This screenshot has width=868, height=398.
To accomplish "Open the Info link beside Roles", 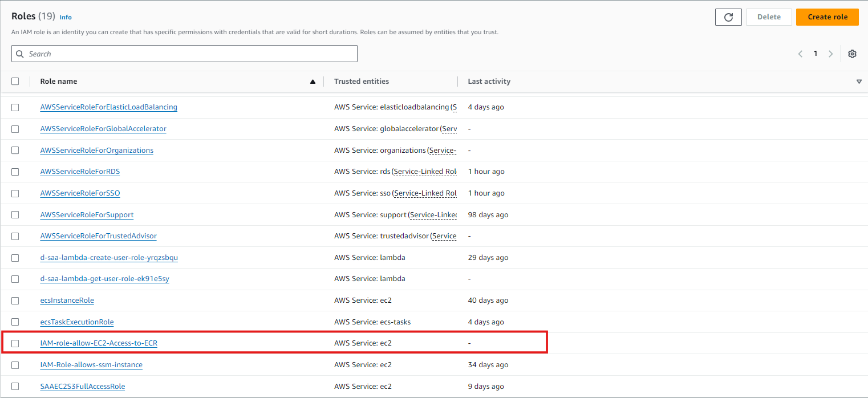I will pos(66,17).
